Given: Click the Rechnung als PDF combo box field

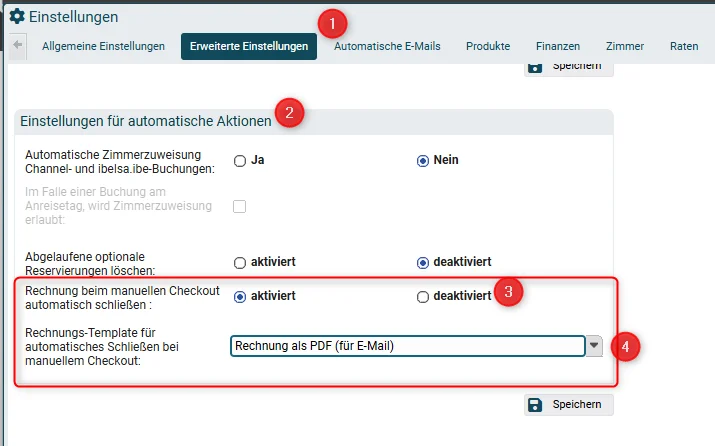Looking at the screenshot, I should pyautogui.click(x=408, y=346).
